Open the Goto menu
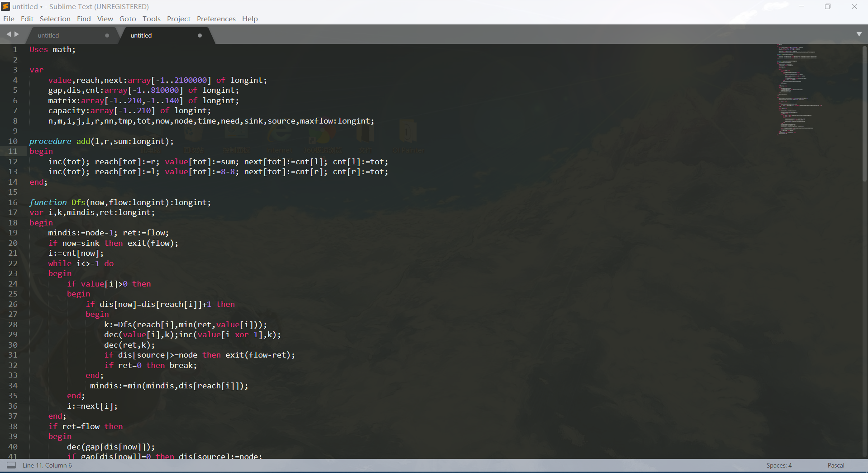Image resolution: width=868 pixels, height=473 pixels. (128, 19)
